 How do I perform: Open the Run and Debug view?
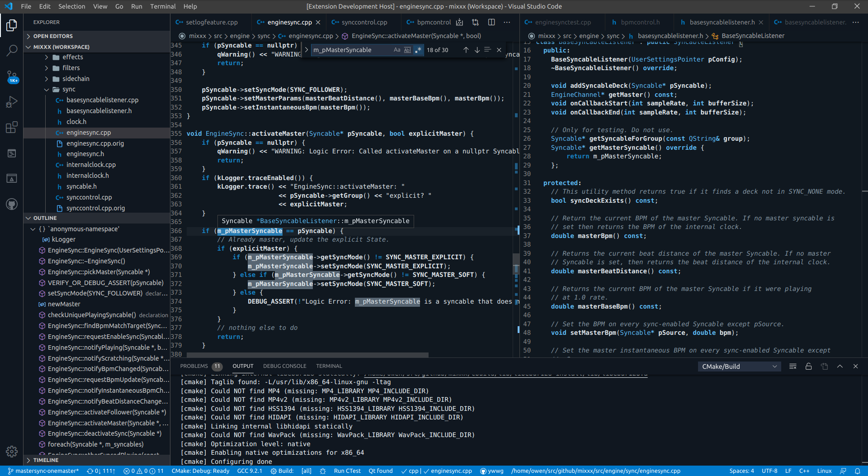[x=12, y=102]
